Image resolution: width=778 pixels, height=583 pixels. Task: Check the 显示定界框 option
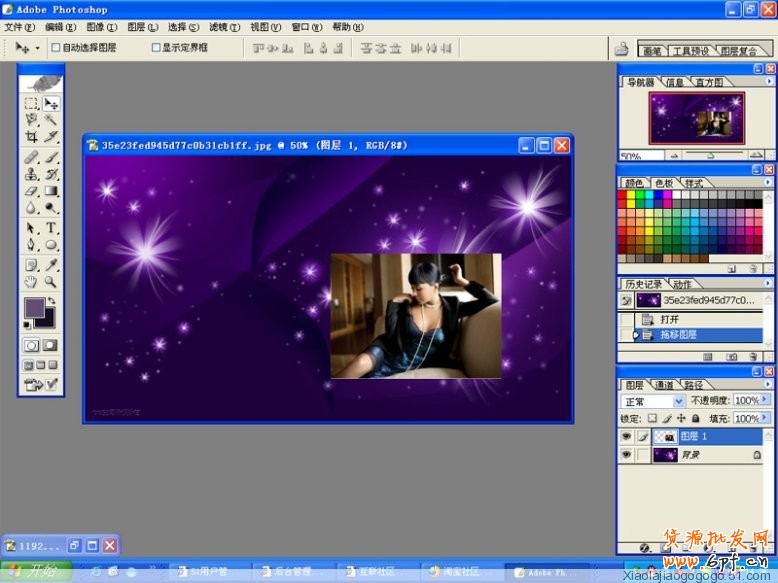tap(155, 47)
